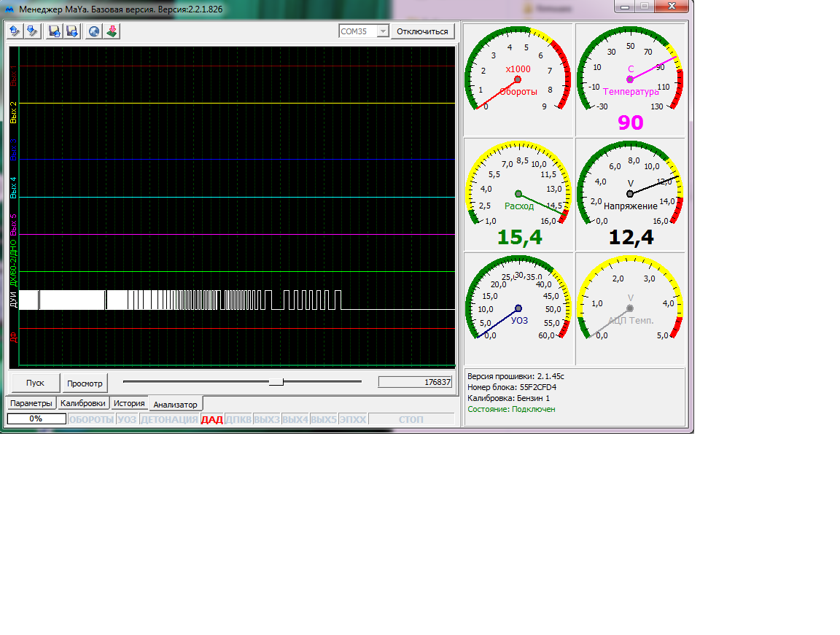Click the Пуск button
The height and width of the screenshot is (635, 840).
tap(35, 383)
